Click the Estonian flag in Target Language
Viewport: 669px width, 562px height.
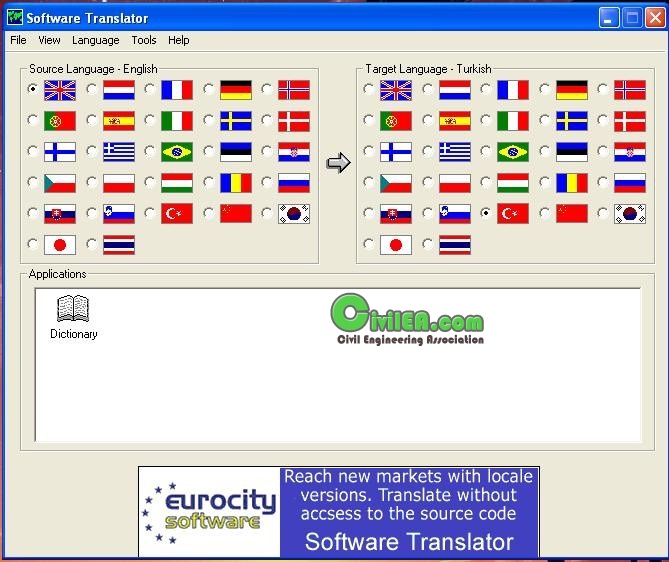pos(572,152)
